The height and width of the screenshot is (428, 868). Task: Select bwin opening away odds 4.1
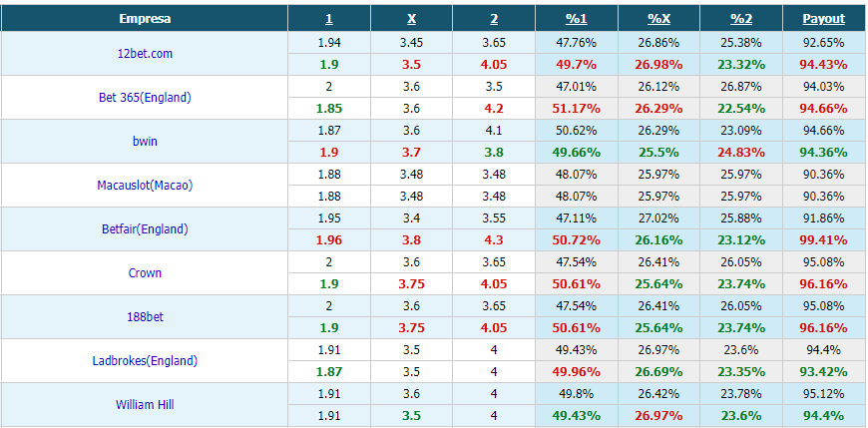click(494, 131)
